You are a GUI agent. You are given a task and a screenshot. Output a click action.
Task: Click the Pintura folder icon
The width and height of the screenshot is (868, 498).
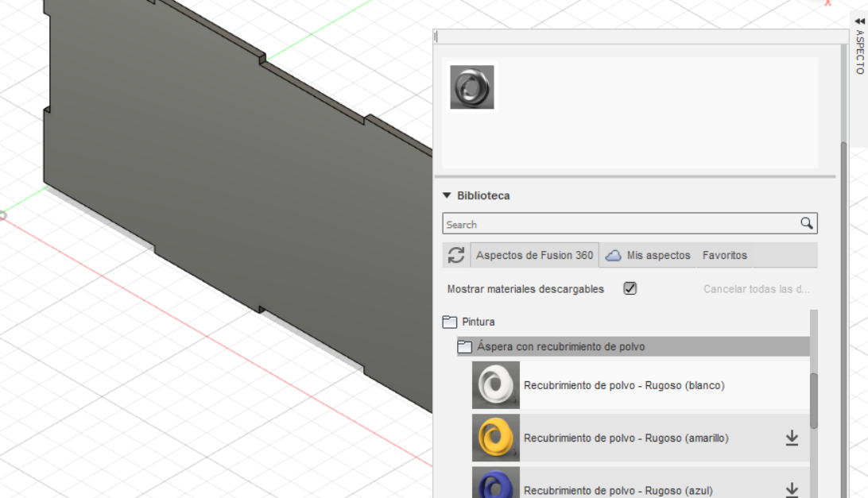(448, 322)
